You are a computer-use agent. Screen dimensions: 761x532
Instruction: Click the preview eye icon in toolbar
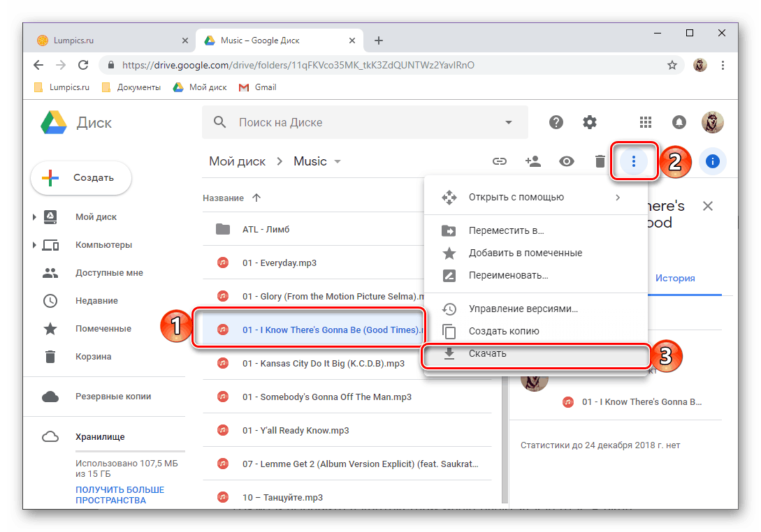click(x=567, y=161)
